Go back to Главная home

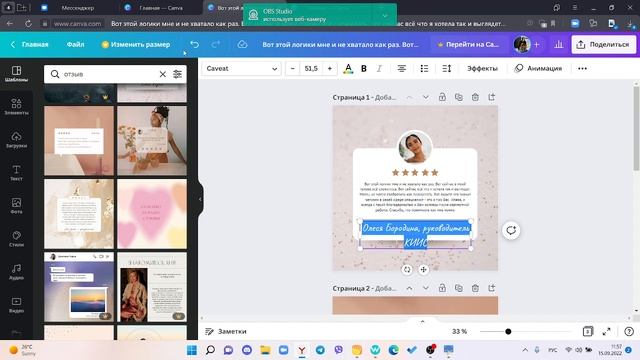(x=29, y=44)
